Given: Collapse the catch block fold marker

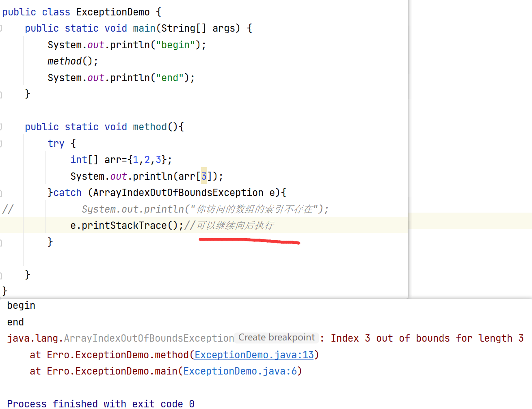Looking at the screenshot, I should [x=1, y=193].
